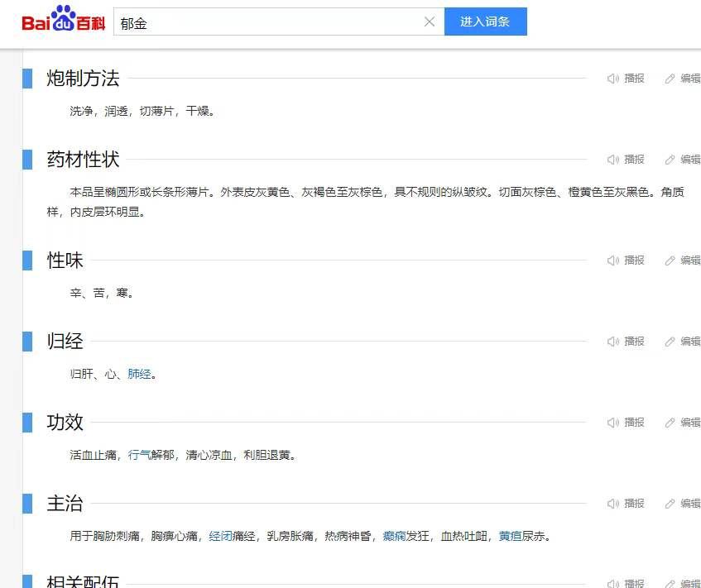Click the pencil icon for 药材性状
The width and height of the screenshot is (701, 588).
pyautogui.click(x=670, y=160)
